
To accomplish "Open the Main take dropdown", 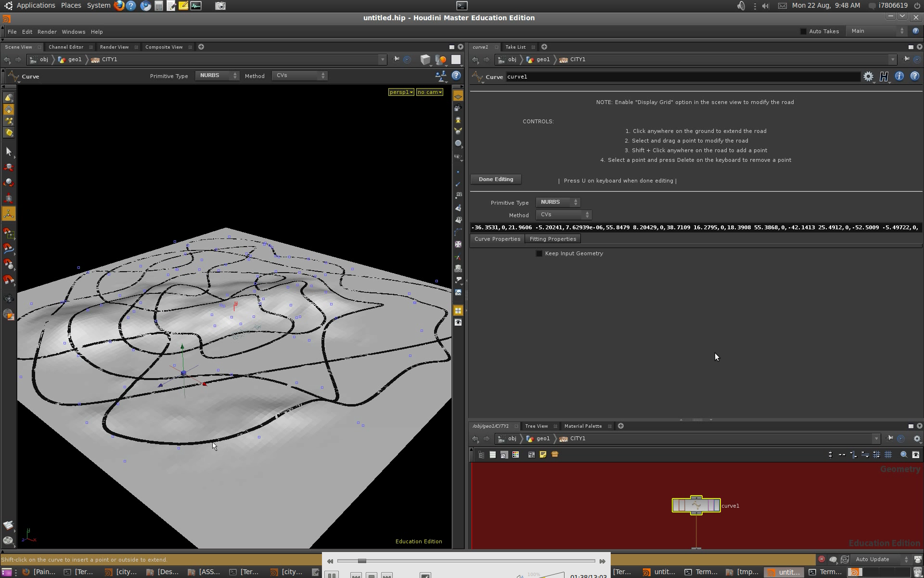I will 877,31.
